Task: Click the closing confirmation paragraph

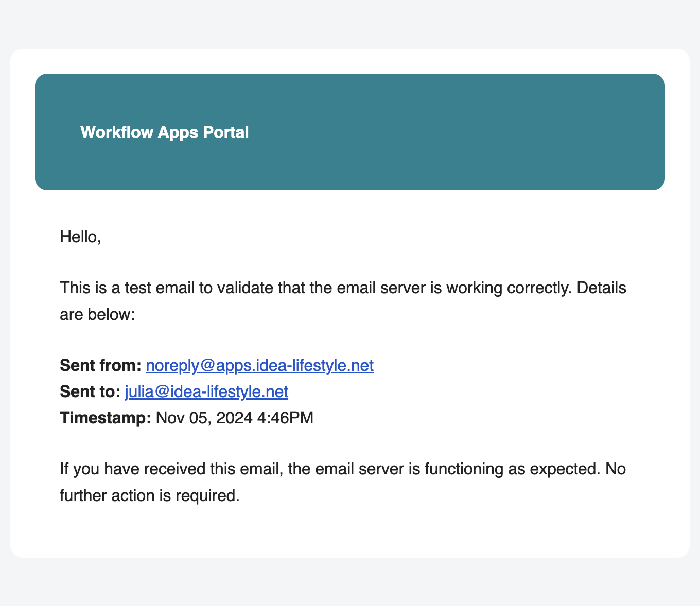Action: tap(342, 482)
